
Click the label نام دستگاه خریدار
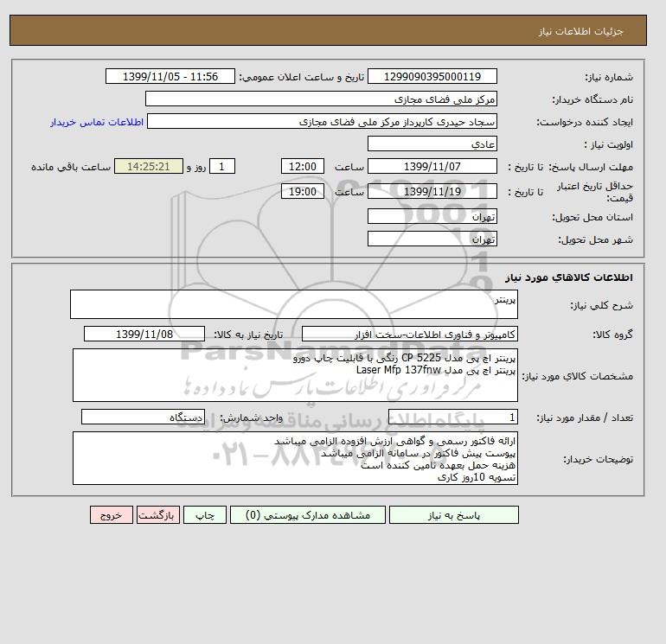(592, 99)
